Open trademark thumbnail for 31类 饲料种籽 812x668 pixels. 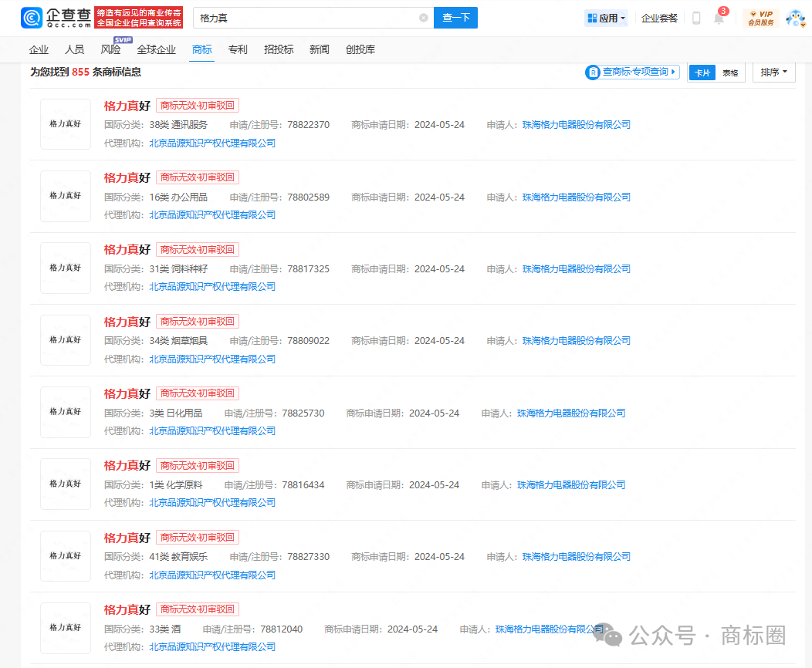point(66,268)
